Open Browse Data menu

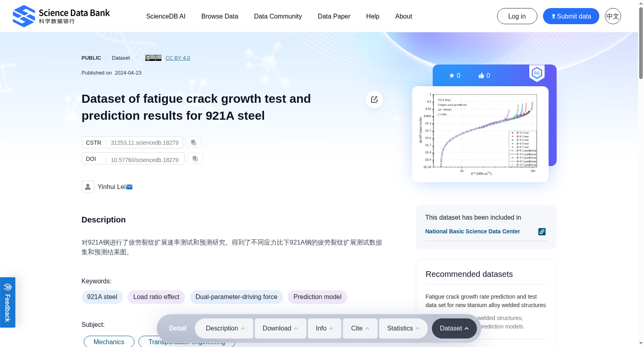[220, 16]
